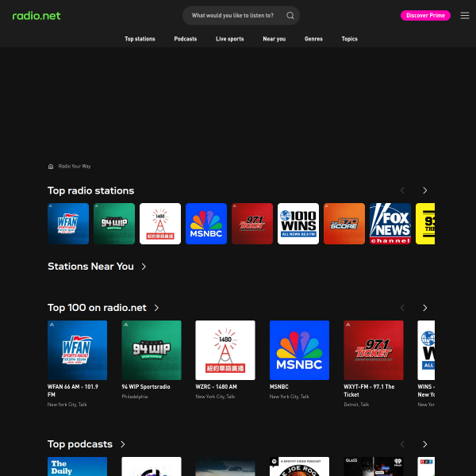Show next Top 100 stations
476x476 pixels.
click(x=424, y=308)
